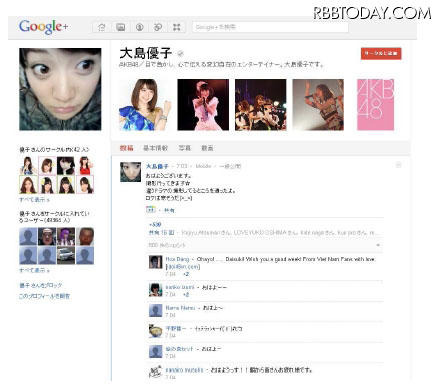Click the 共有 share link under the post

coord(169,210)
